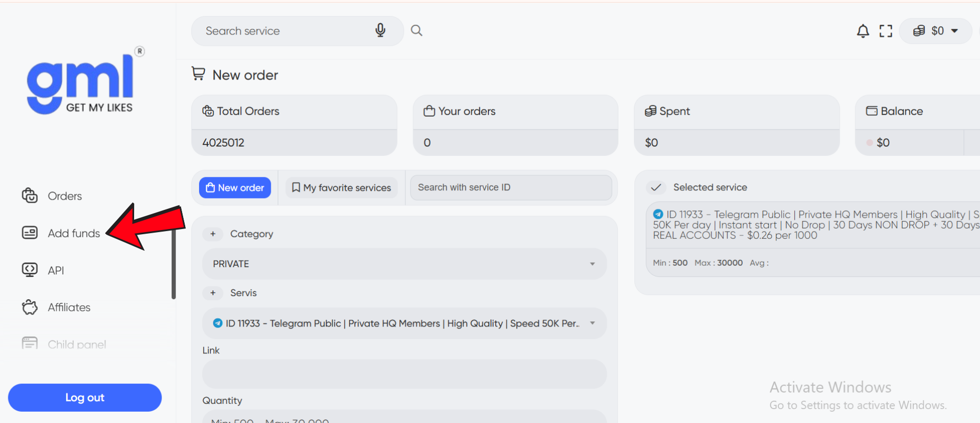Click the microphone voice search icon
The image size is (980, 423).
(380, 30)
